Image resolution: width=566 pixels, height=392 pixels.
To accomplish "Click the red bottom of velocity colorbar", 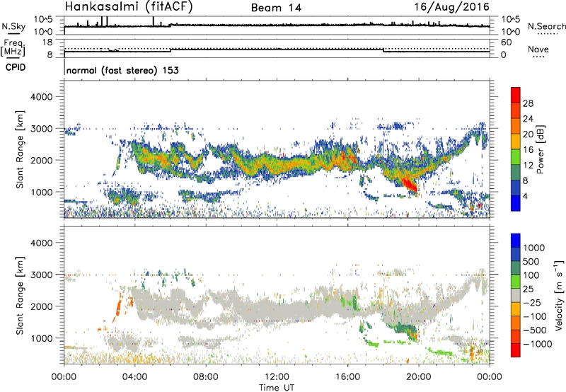I will [x=516, y=350].
